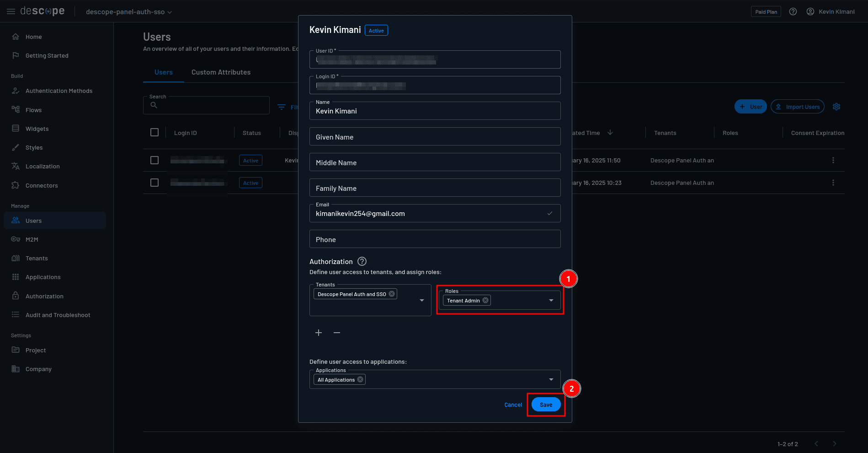This screenshot has width=868, height=453.
Task: Check the second user's row checkbox
Action: pos(154,182)
